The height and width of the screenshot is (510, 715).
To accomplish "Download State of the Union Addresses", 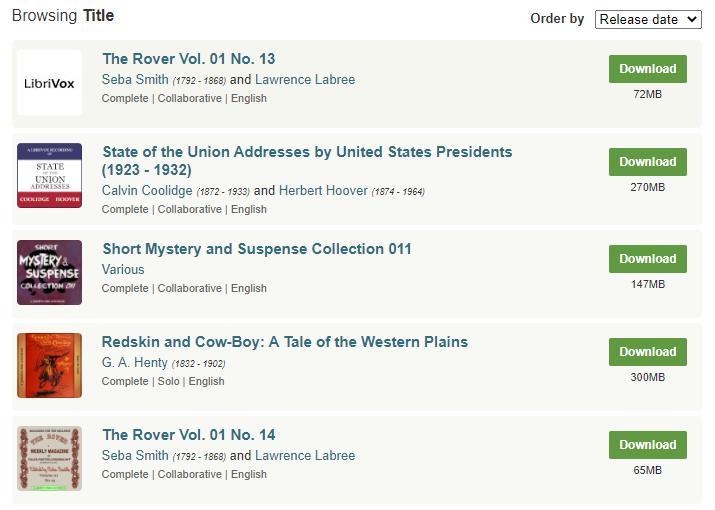I will point(647,162).
